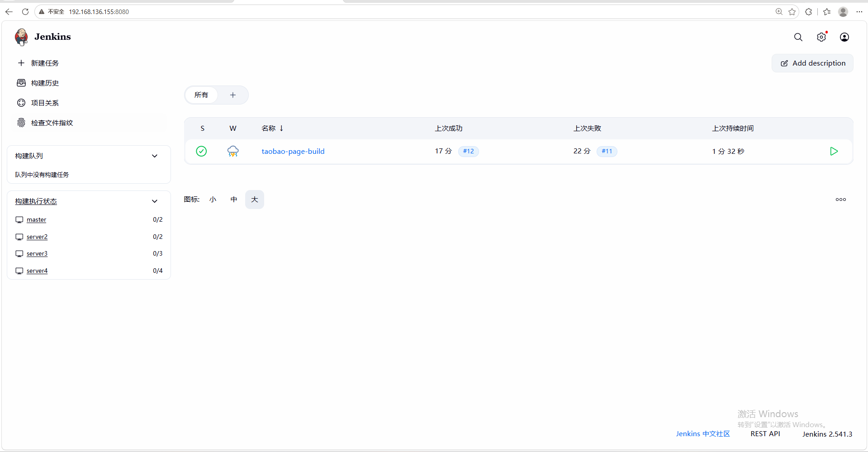Open last failed build #11 badge
Viewport: 868px width, 452px height.
607,152
